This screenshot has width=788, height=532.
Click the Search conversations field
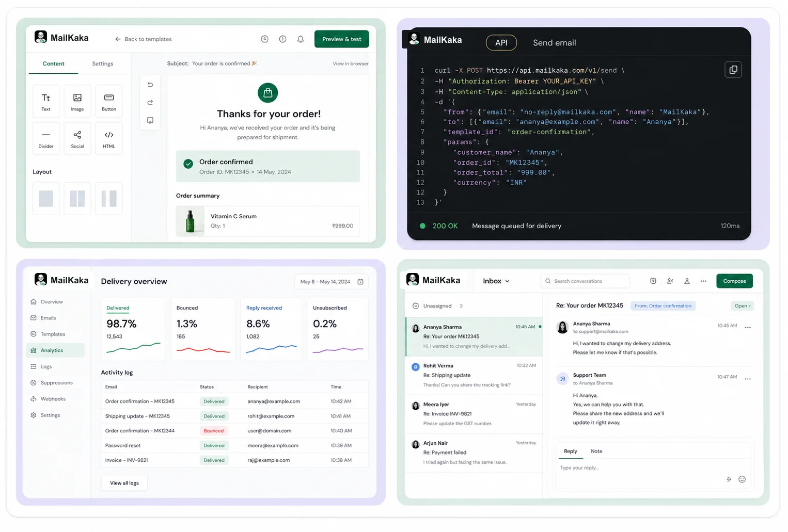click(586, 281)
